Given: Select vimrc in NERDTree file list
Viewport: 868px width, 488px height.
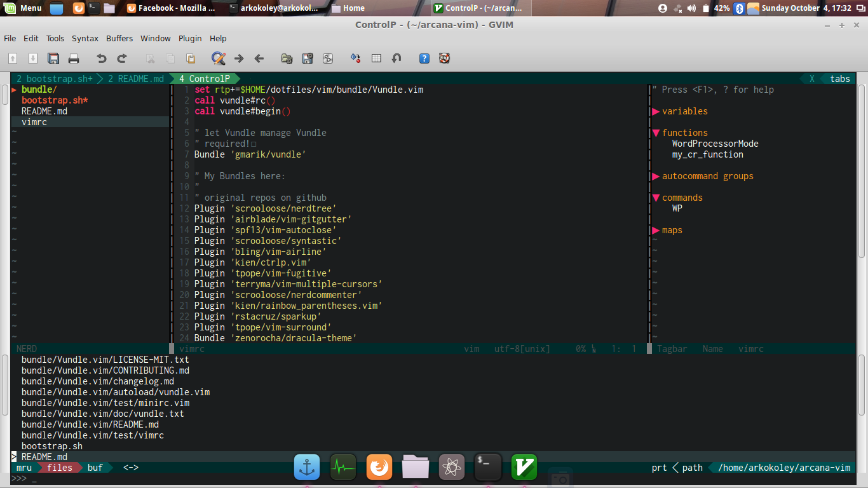Looking at the screenshot, I should point(34,122).
